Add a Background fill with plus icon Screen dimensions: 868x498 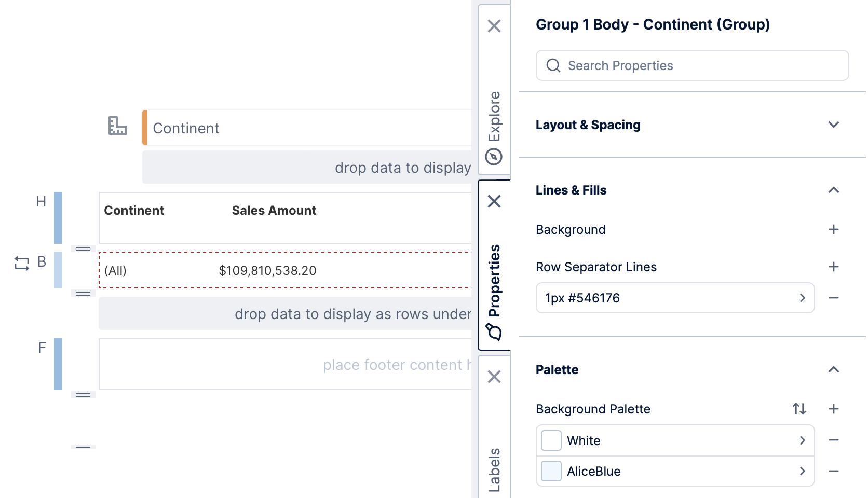(834, 229)
